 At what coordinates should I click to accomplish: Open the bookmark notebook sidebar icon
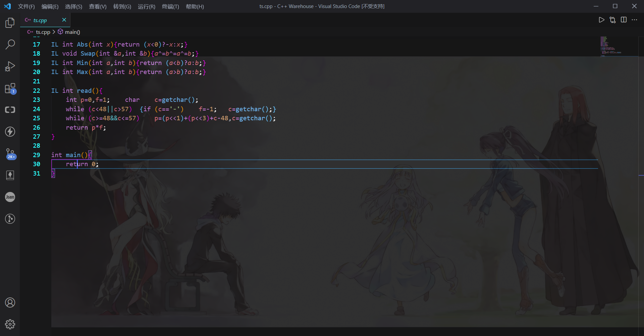[x=10, y=175]
